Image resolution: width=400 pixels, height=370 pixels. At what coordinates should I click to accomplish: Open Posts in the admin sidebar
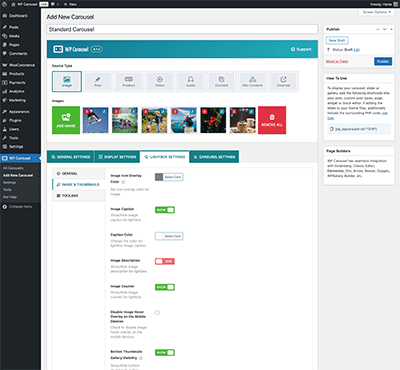[14, 27]
